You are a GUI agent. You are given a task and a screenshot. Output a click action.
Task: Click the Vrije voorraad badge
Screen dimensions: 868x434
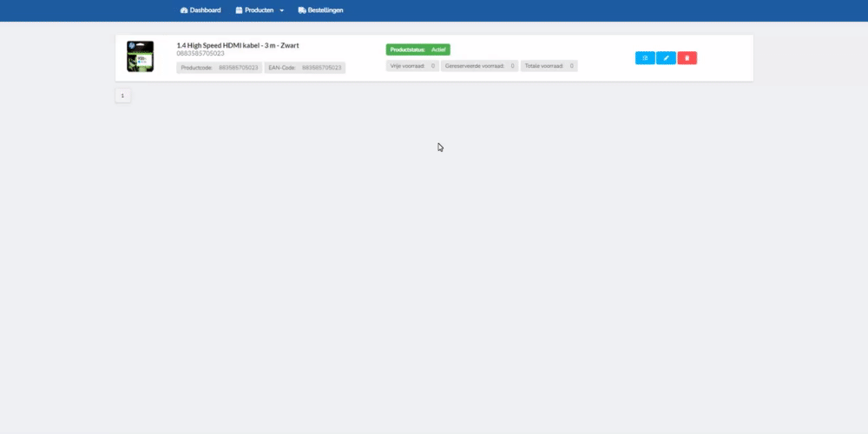point(412,66)
